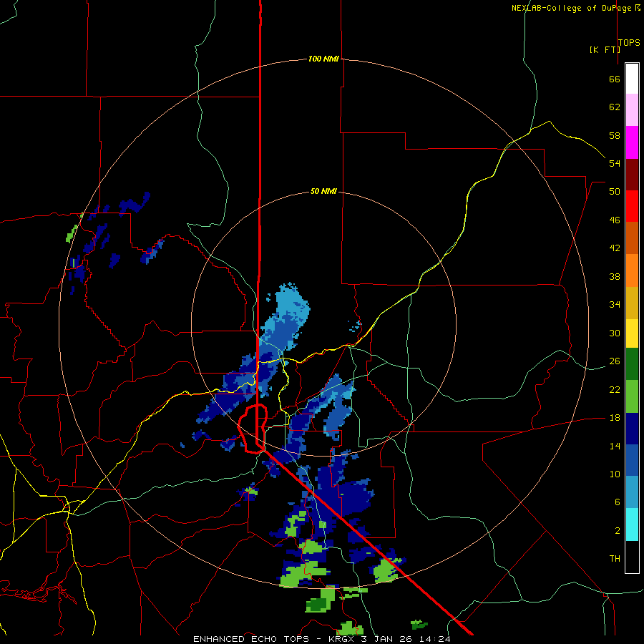Image resolution: width=644 pixels, height=644 pixels.
Task: Click the 46 legend value
Action: click(615, 220)
